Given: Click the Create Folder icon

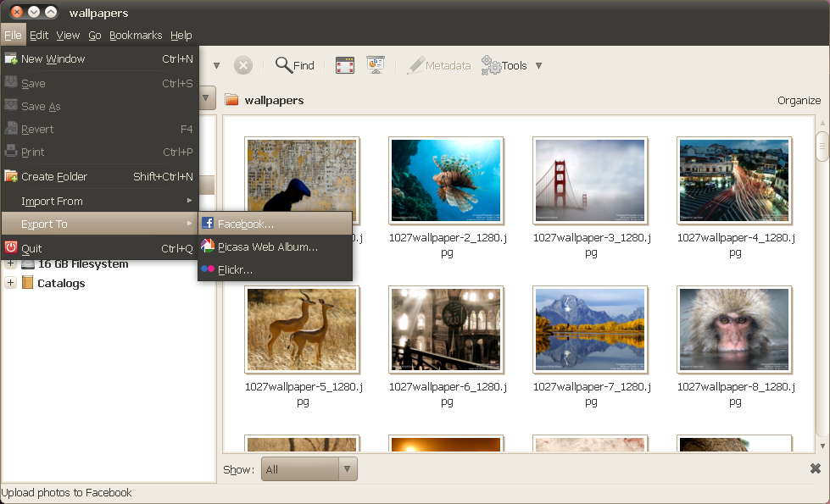Looking at the screenshot, I should 10,176.
